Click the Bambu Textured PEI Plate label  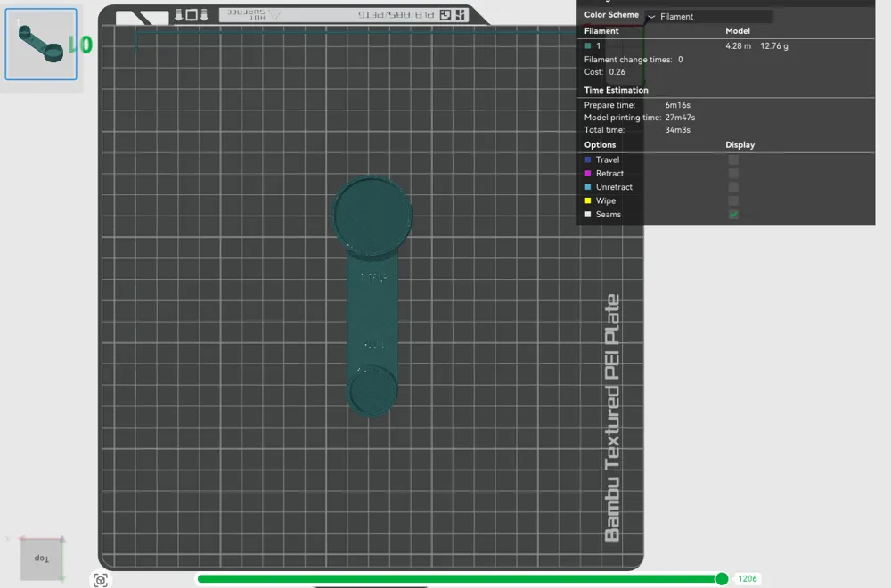pyautogui.click(x=612, y=419)
